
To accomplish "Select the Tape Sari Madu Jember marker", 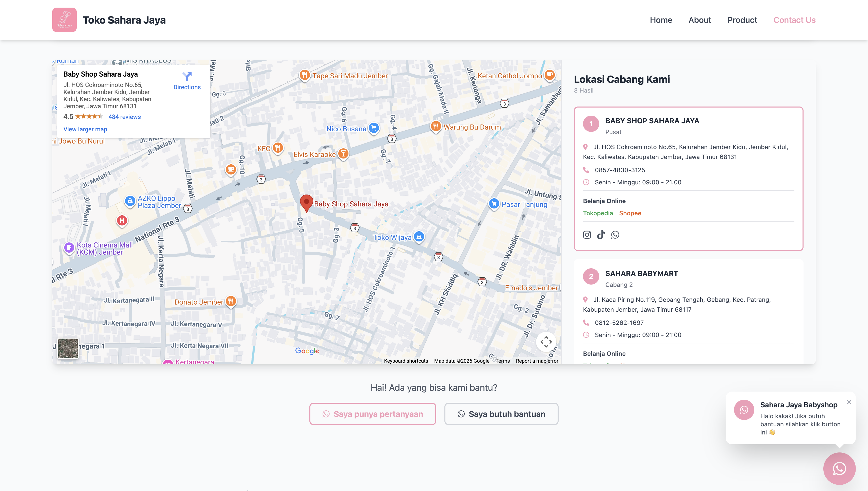I will click(304, 75).
